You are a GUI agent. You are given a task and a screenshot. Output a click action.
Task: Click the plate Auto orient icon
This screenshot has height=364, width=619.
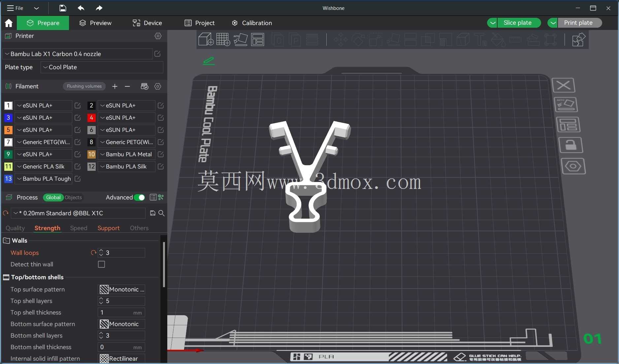pos(566,105)
